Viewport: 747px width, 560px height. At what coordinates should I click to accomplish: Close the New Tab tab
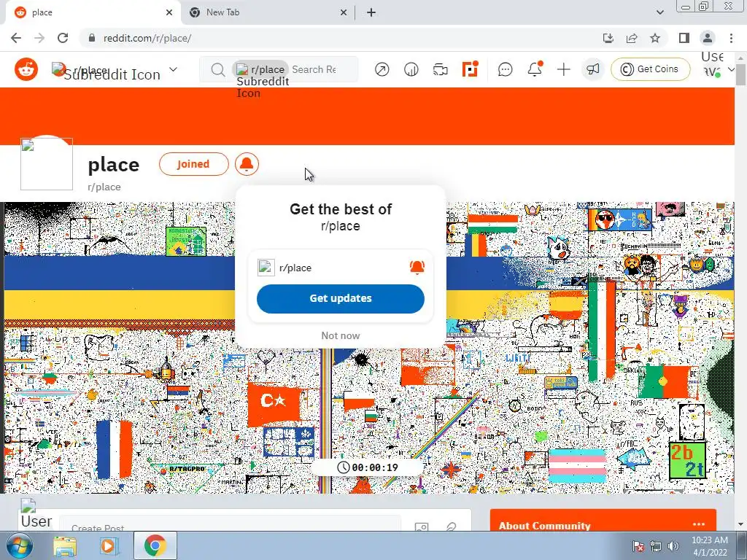[344, 12]
